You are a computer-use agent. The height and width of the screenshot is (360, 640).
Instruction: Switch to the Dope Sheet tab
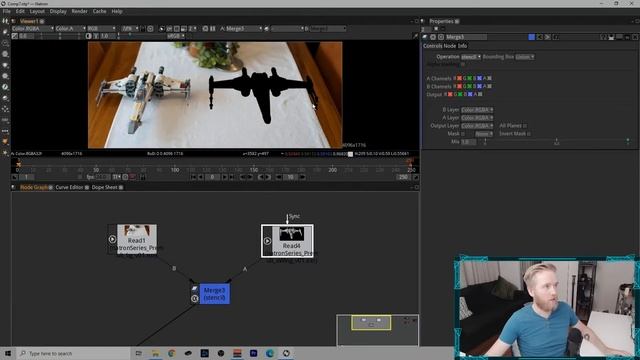(x=104, y=187)
